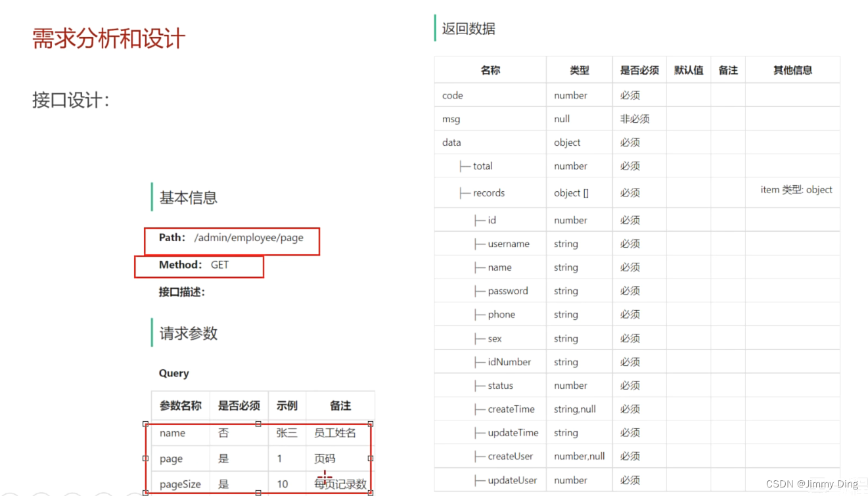Click the 请求参数 section heading
Viewport: 868px width, 496px height.
[x=189, y=333]
